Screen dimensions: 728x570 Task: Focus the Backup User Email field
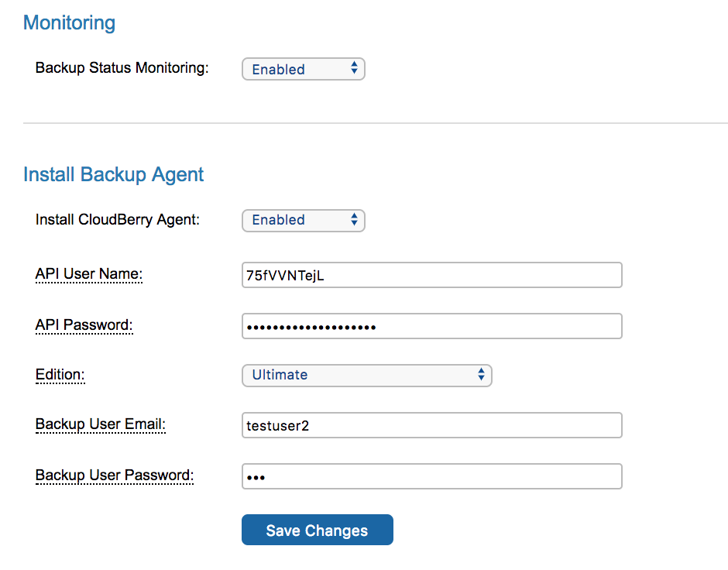click(432, 425)
